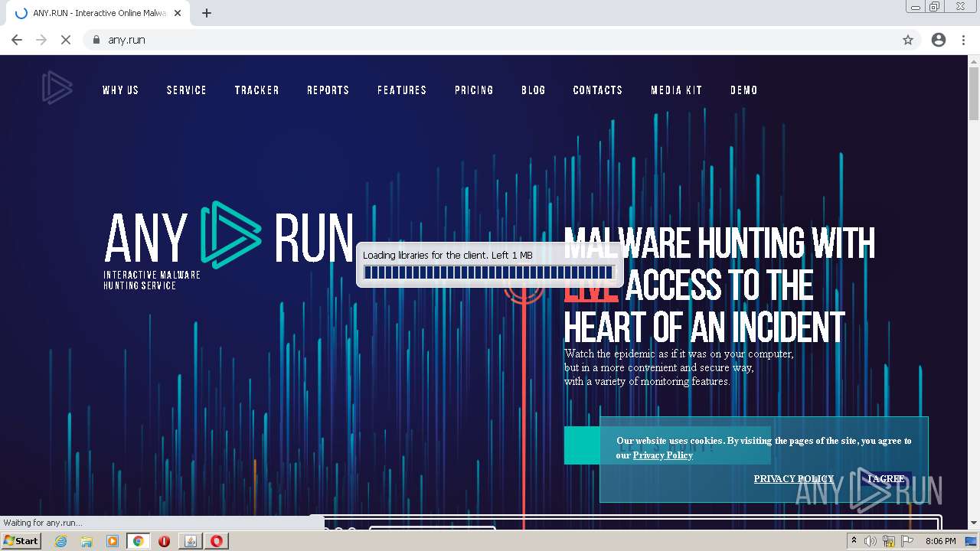Navigate to FEATURES
The width and height of the screenshot is (980, 551).
402,90
